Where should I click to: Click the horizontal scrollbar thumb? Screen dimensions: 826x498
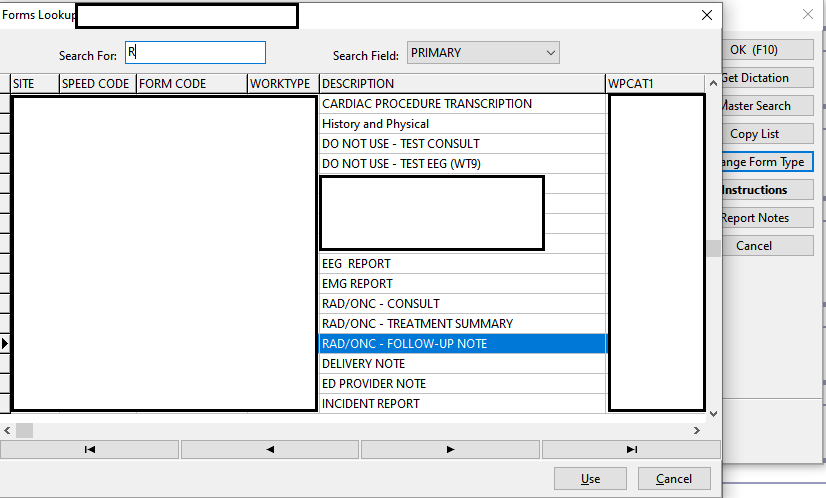[24, 431]
